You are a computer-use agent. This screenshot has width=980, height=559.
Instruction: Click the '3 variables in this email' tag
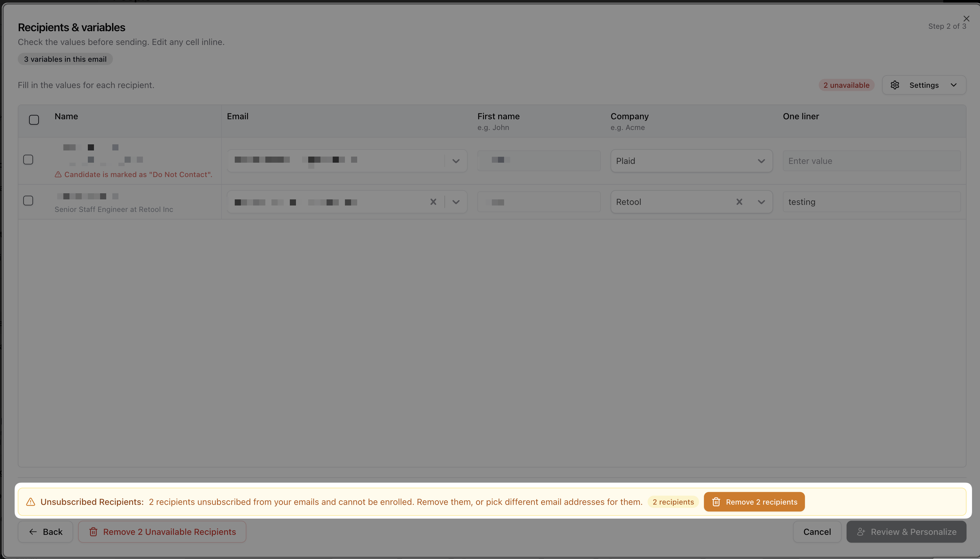(65, 59)
